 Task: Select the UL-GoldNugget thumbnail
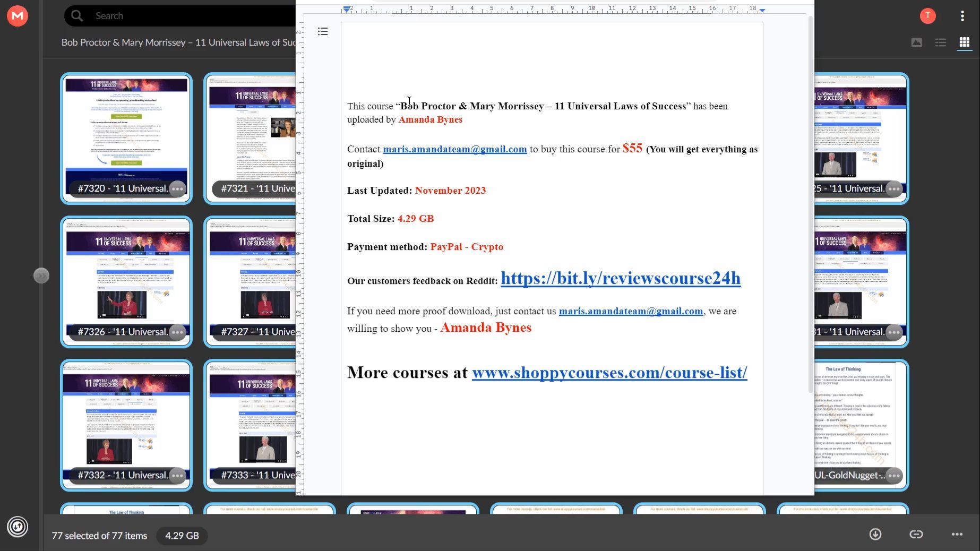point(861,425)
